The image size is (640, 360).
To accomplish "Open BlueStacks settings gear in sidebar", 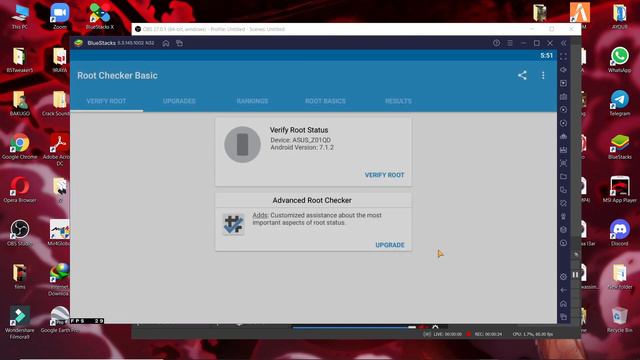I will click(x=564, y=277).
